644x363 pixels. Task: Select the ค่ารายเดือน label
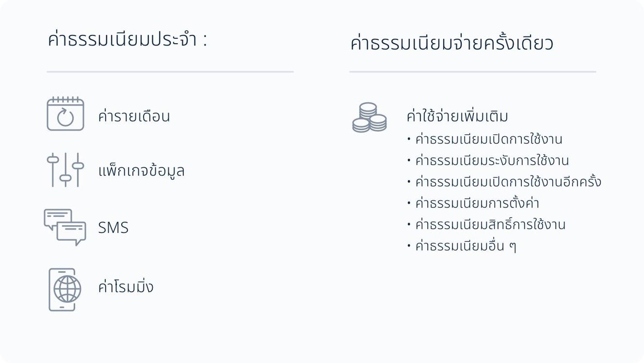click(x=134, y=116)
